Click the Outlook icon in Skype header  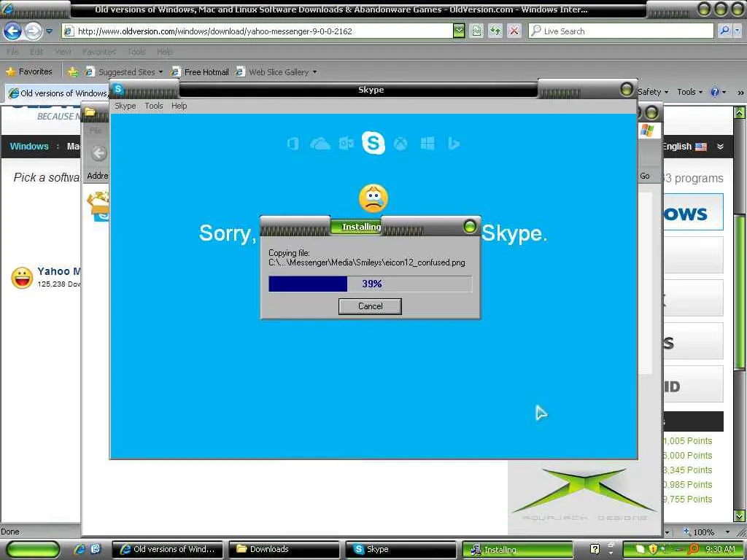click(347, 144)
